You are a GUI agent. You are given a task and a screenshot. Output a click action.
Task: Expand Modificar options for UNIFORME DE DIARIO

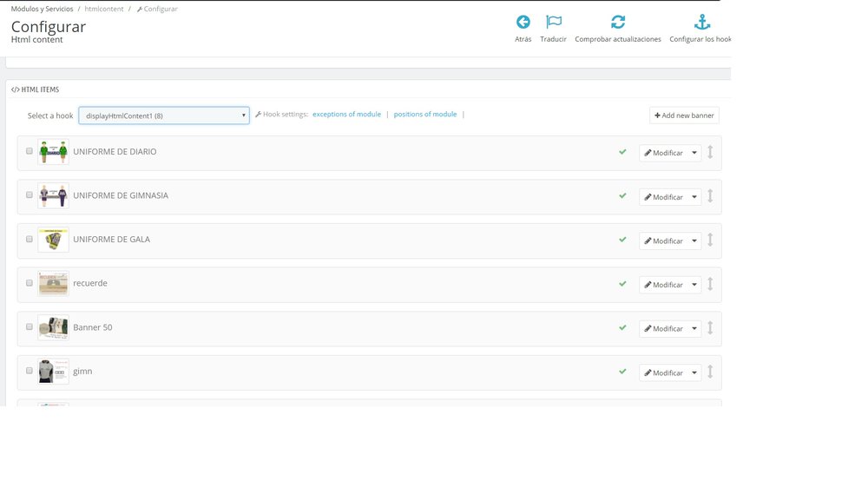pyautogui.click(x=694, y=153)
